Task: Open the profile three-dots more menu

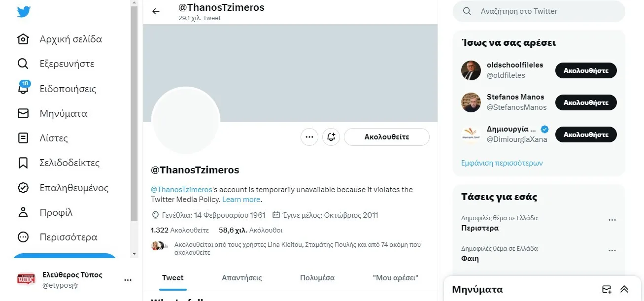Action: coord(309,137)
